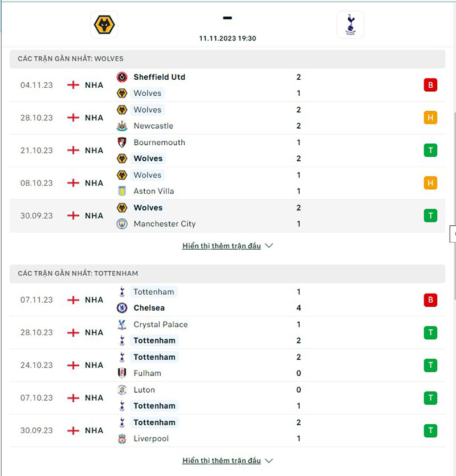Image resolution: width=456 pixels, height=476 pixels.
Task: Click the Crystal Palace club logo
Action: tap(122, 324)
